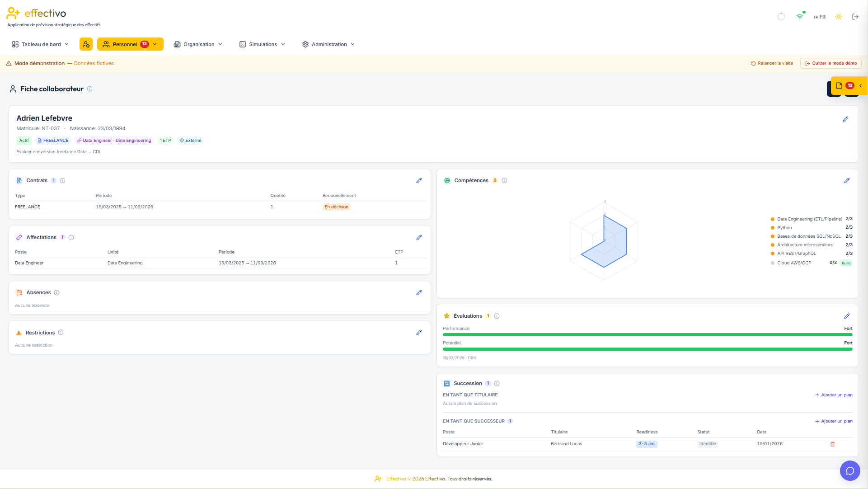
Task: Edit the Compétences section pencil icon
Action: [x=847, y=181]
